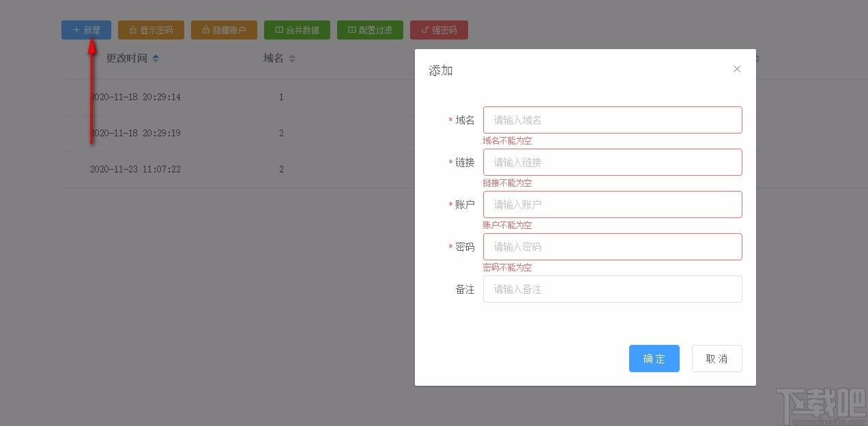Screen dimensions: 868x426
Task: Click the 隐藏账户 hide account button
Action: point(224,30)
